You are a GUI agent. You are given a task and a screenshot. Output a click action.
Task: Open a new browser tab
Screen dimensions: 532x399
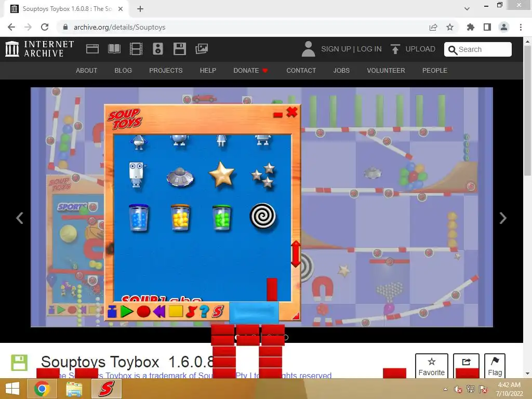[140, 9]
